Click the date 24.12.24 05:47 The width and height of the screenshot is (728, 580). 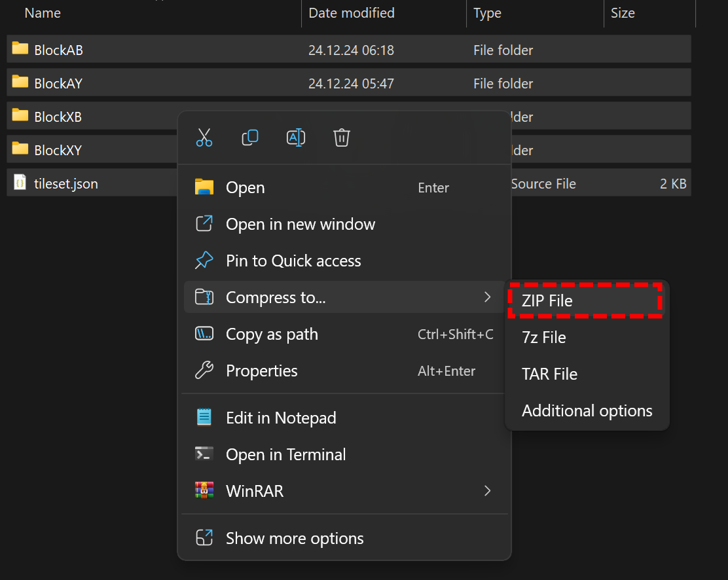click(x=351, y=83)
